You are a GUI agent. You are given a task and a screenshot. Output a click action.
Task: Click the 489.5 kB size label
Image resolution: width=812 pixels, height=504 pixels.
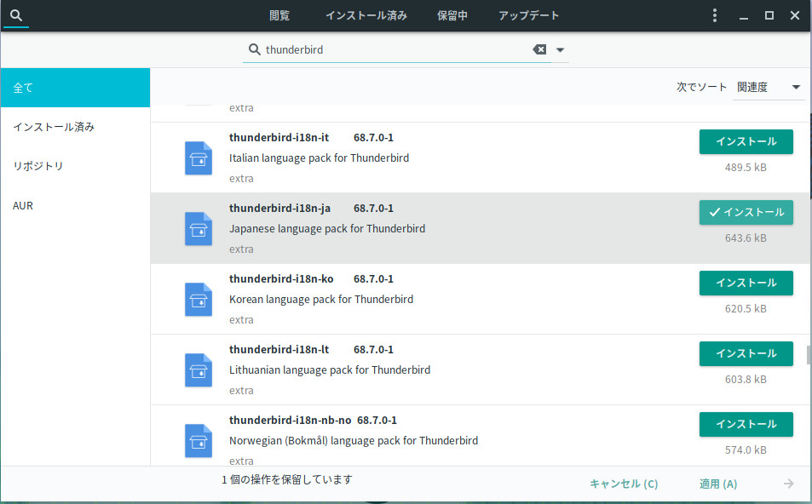746,168
